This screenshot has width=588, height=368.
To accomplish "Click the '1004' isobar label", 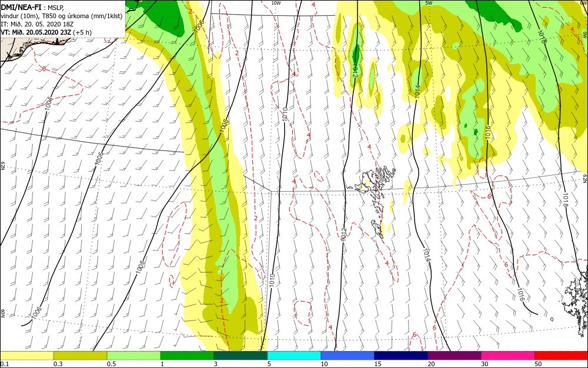I will pos(49,103).
